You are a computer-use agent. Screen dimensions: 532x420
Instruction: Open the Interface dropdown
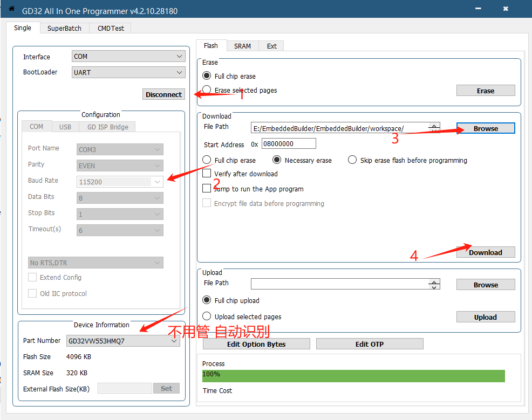click(x=128, y=57)
